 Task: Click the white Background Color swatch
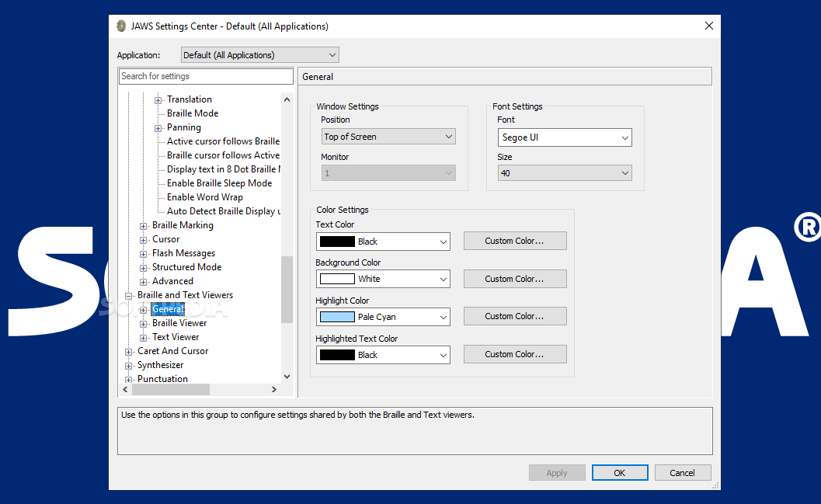click(x=337, y=279)
